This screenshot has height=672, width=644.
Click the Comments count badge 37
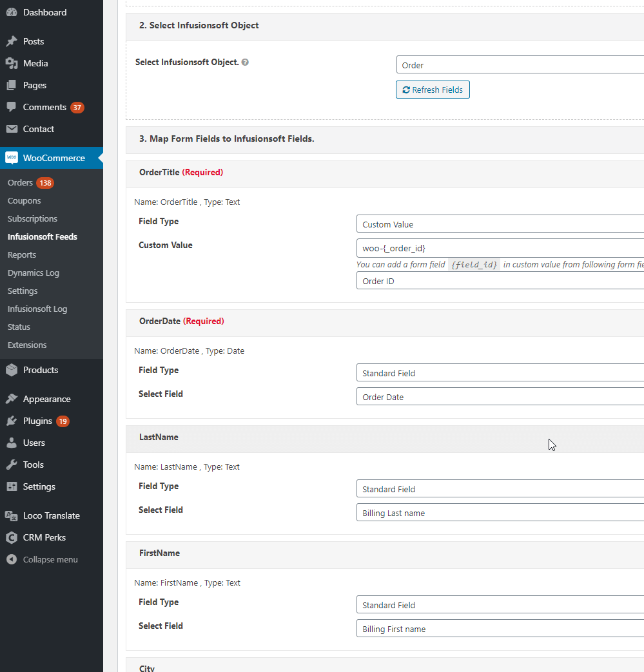[77, 108]
